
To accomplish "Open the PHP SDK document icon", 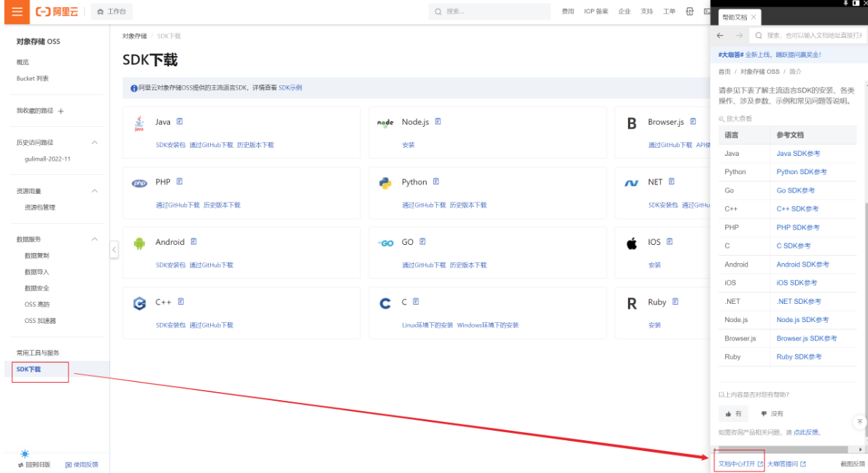I will point(179,181).
